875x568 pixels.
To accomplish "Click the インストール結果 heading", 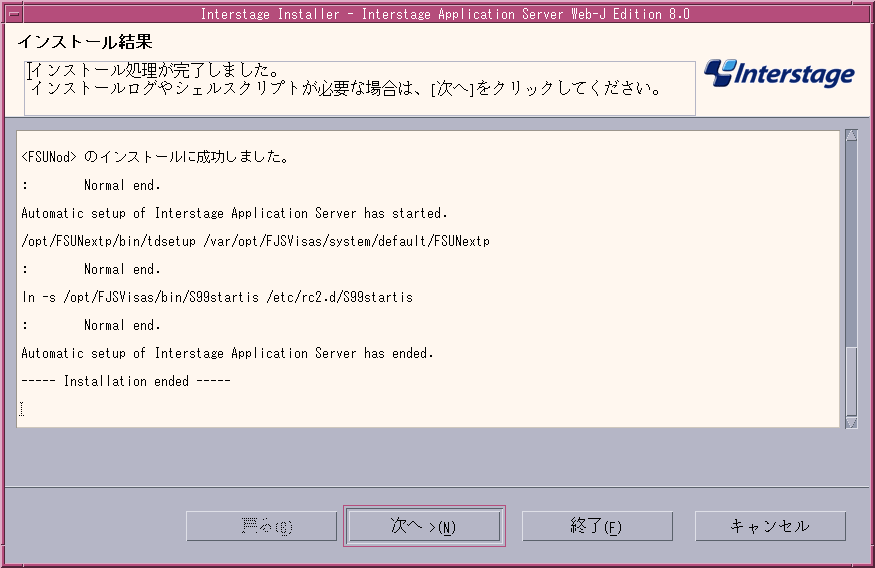I will 85,42.
